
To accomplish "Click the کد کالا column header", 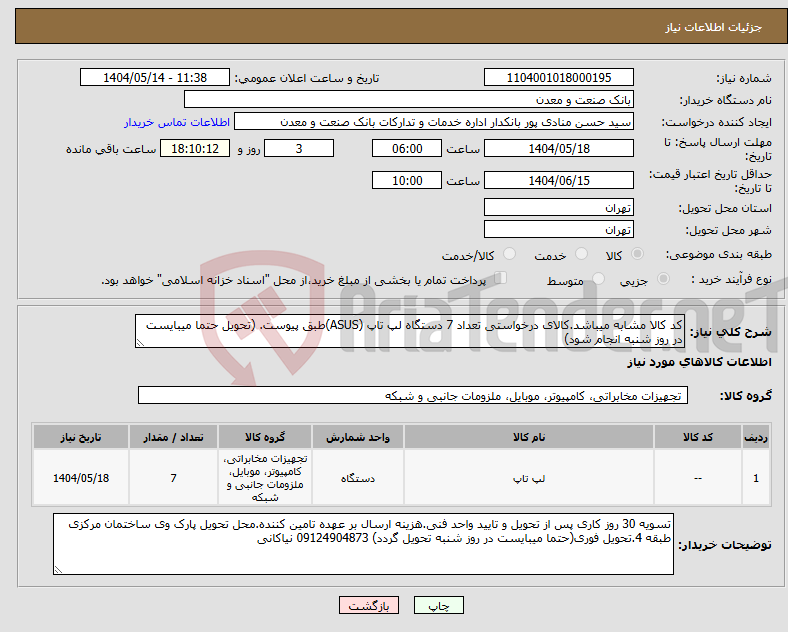I will pos(698,437).
